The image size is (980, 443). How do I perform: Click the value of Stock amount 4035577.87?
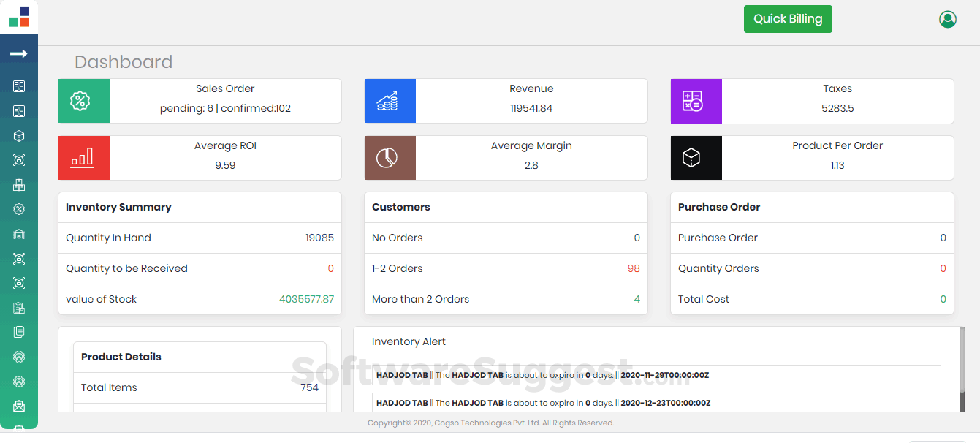point(306,299)
